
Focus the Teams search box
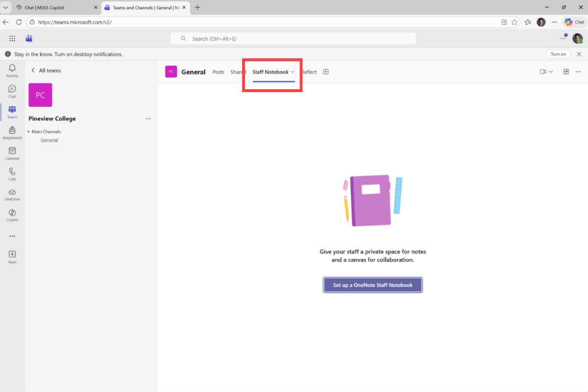click(293, 38)
